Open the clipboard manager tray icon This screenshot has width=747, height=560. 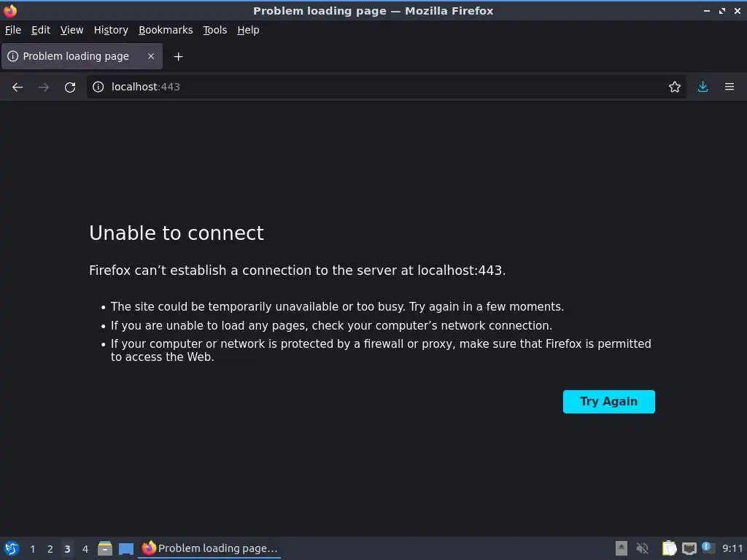[670, 548]
